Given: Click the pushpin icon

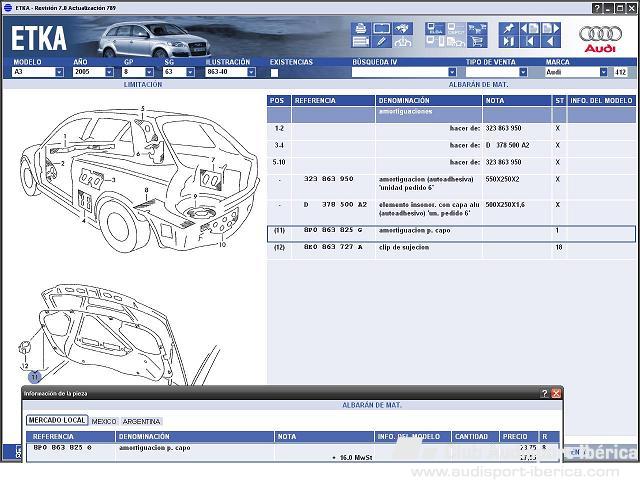Looking at the screenshot, I should point(509,29).
